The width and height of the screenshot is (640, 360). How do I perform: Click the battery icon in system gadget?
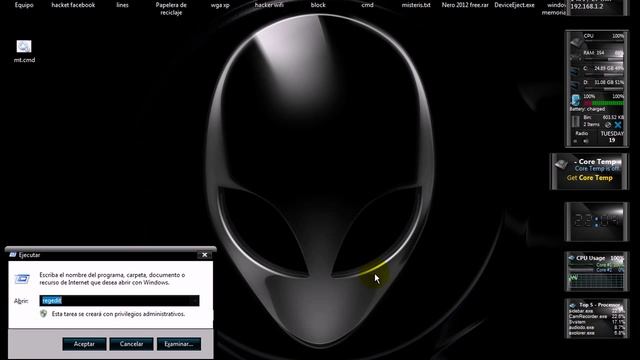576,100
